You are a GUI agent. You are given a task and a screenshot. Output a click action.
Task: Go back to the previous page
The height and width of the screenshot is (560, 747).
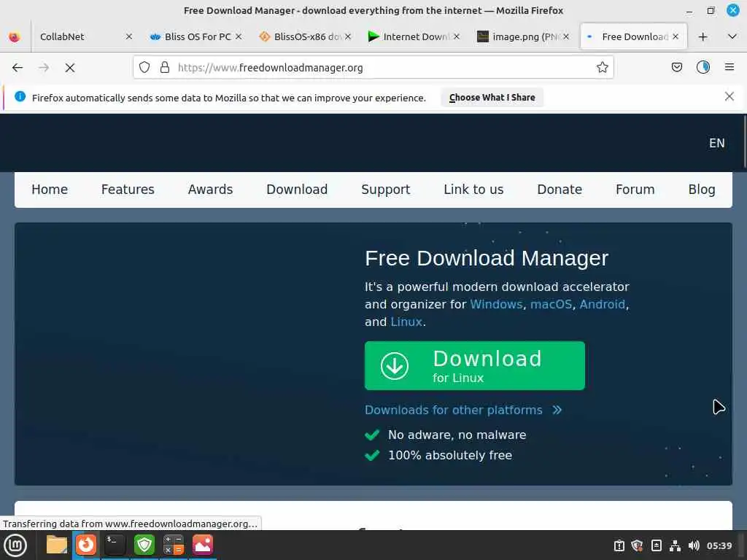click(x=18, y=68)
